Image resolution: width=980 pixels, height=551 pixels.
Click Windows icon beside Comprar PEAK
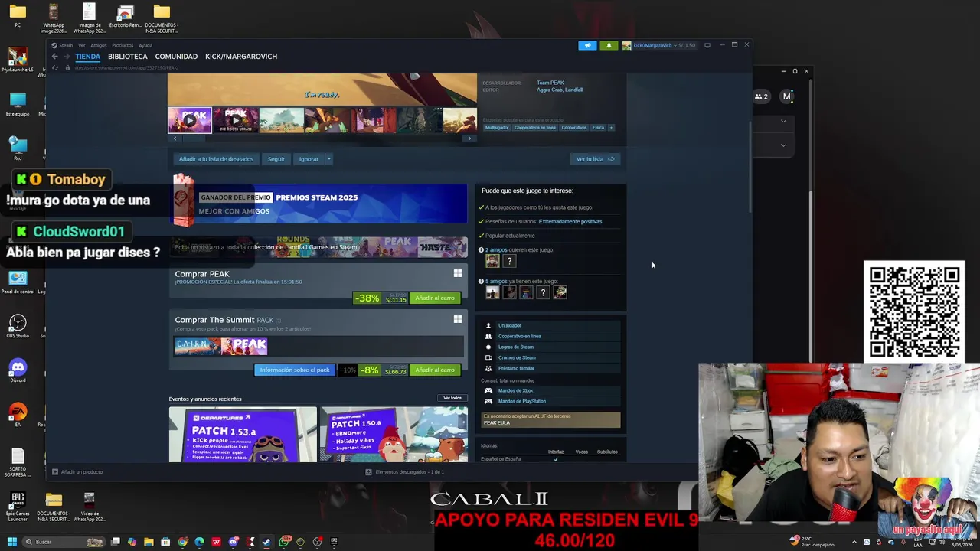tap(458, 273)
